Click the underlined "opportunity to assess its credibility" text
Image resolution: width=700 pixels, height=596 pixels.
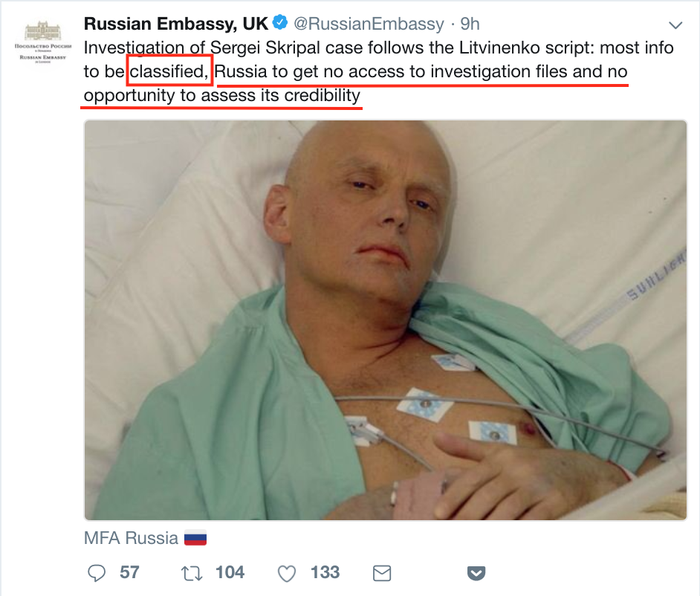221,96
